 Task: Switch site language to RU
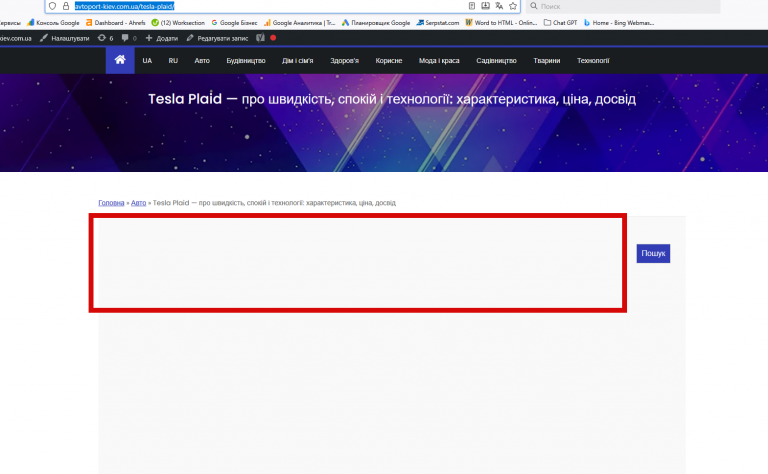point(173,61)
